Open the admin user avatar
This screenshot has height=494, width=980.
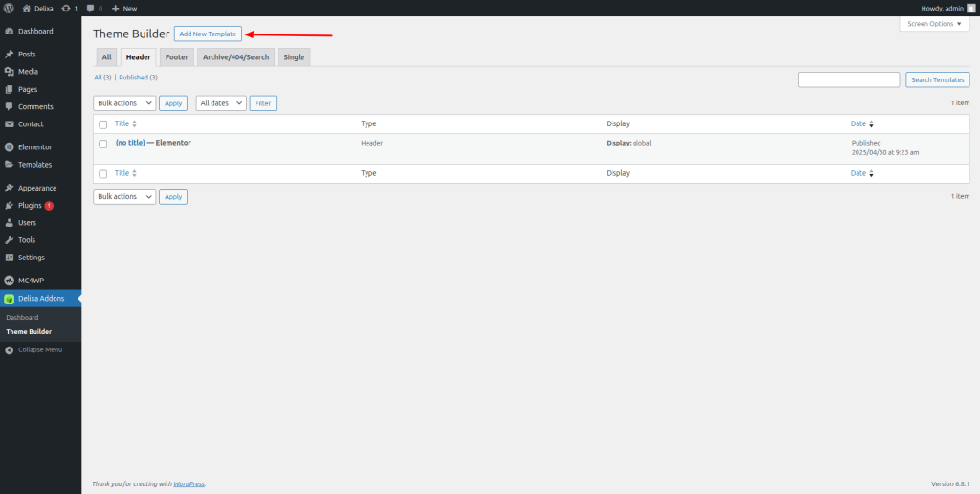tap(970, 8)
